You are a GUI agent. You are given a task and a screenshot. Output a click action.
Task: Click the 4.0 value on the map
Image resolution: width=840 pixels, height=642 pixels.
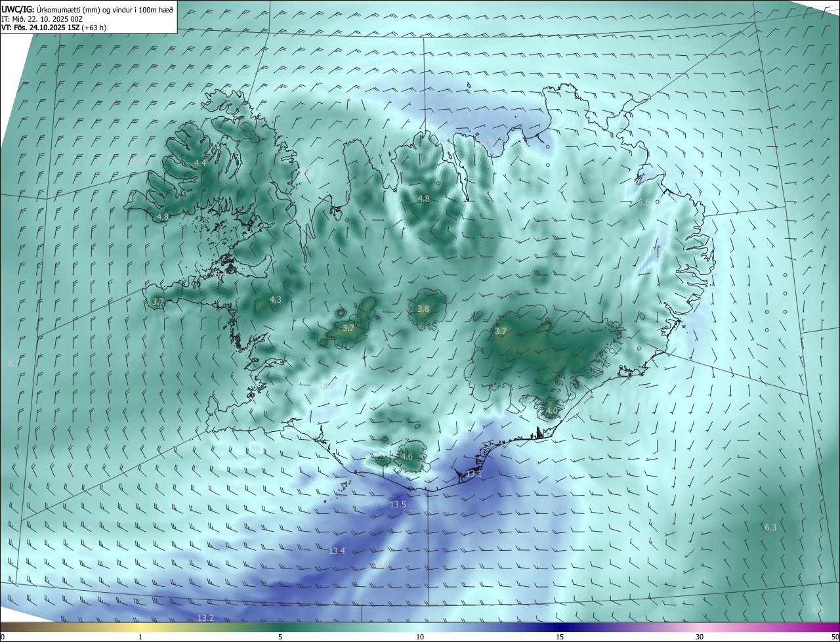tap(551, 410)
